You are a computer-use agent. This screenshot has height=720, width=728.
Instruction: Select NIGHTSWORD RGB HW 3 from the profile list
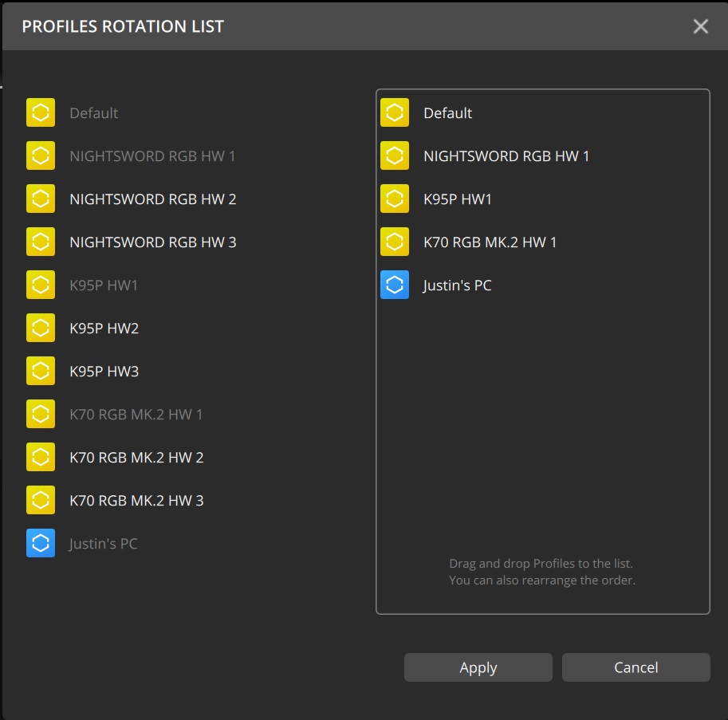click(153, 242)
